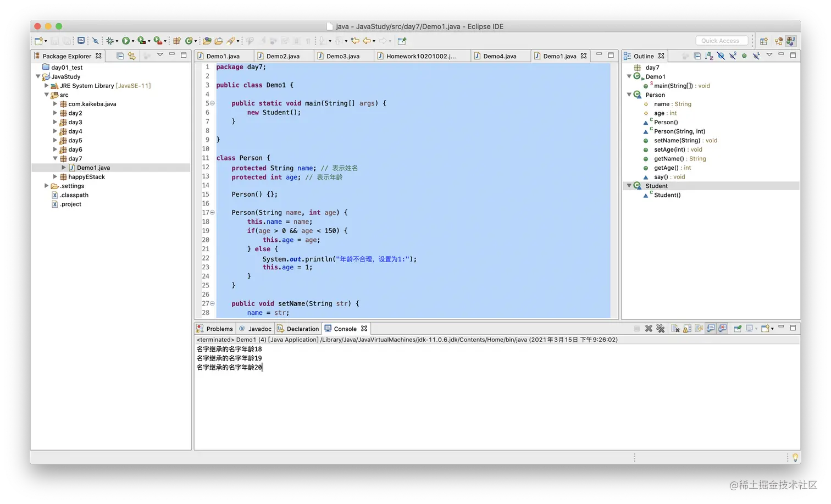Toggle Hide Local Types in Outline

pos(756,56)
